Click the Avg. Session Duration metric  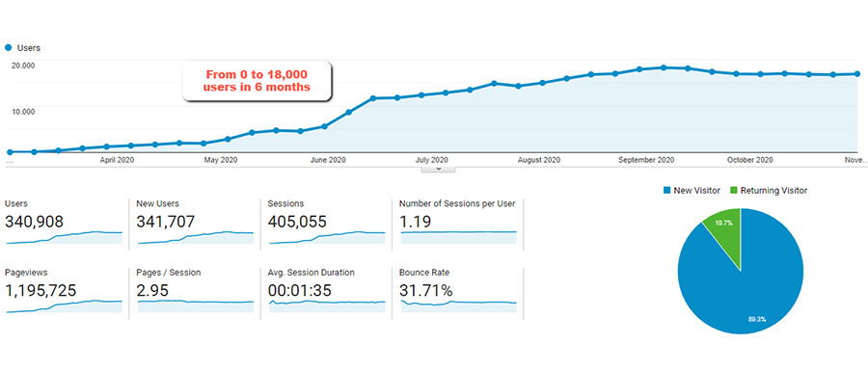coord(327,293)
